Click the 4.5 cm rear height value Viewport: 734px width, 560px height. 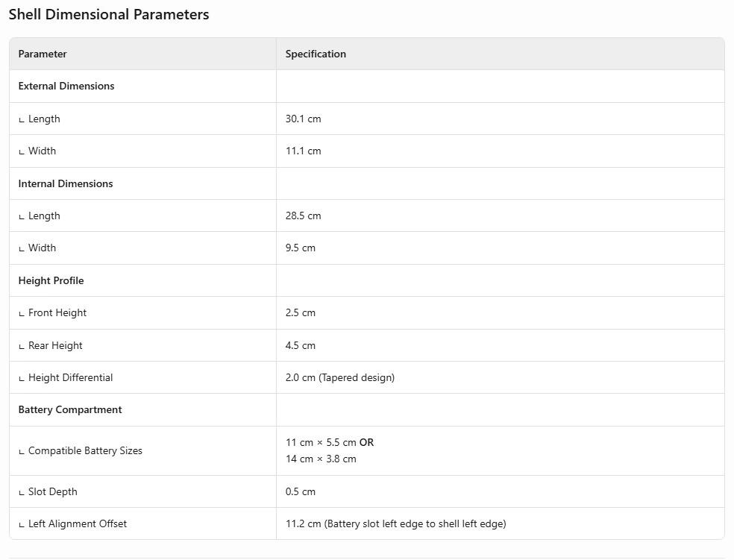pos(300,345)
